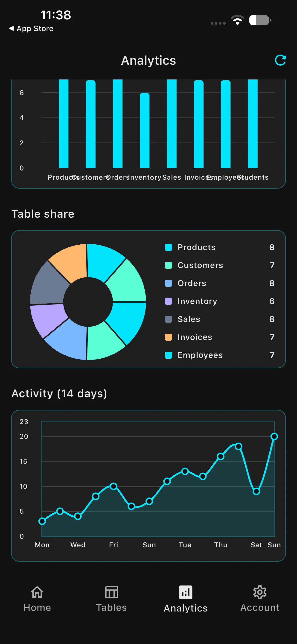The image size is (297, 644).
Task: Tap the Thursday activity data point
Action: [221, 457]
